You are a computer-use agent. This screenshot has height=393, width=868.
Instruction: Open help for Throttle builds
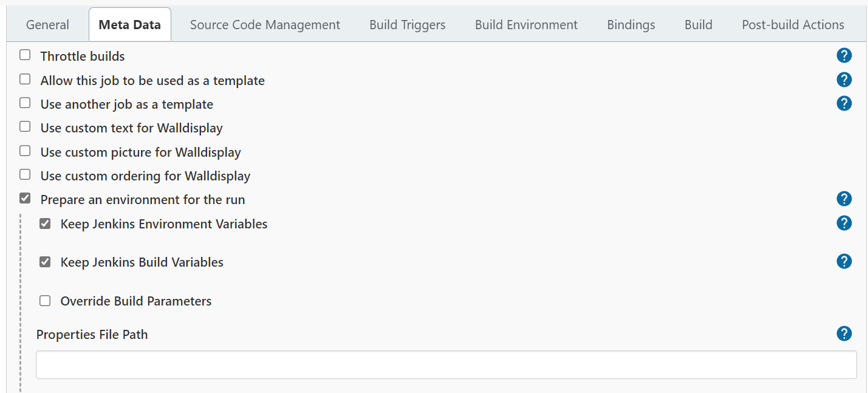[844, 56]
